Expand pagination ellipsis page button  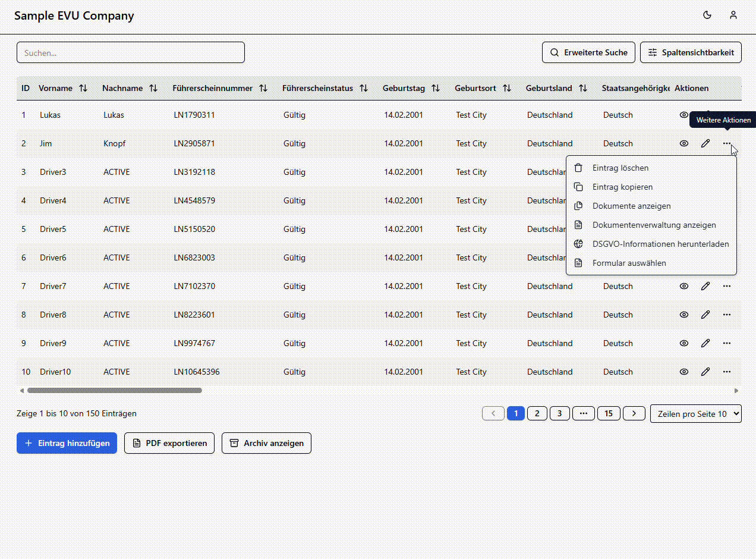584,413
